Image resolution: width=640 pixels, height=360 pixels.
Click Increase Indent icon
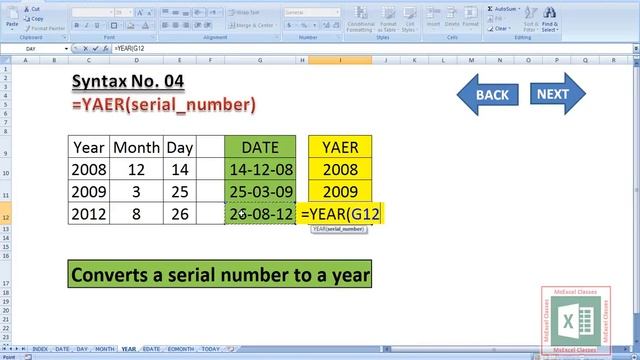pyautogui.click(x=208, y=25)
